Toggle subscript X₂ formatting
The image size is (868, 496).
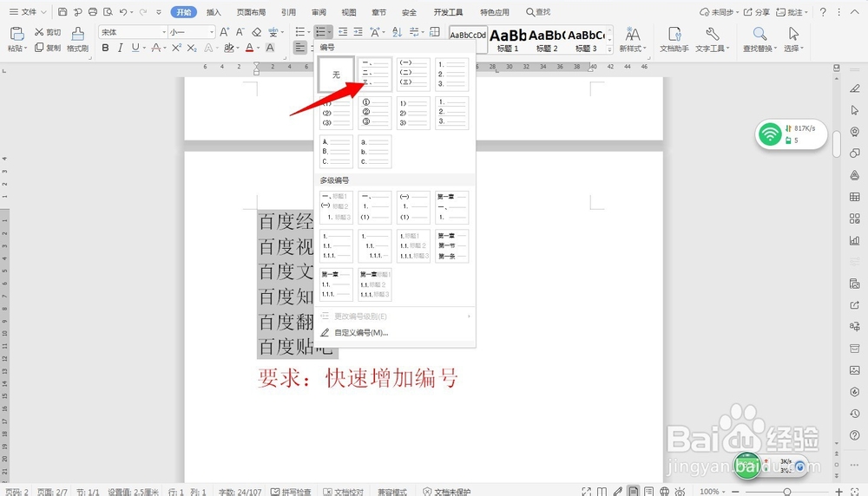click(192, 48)
